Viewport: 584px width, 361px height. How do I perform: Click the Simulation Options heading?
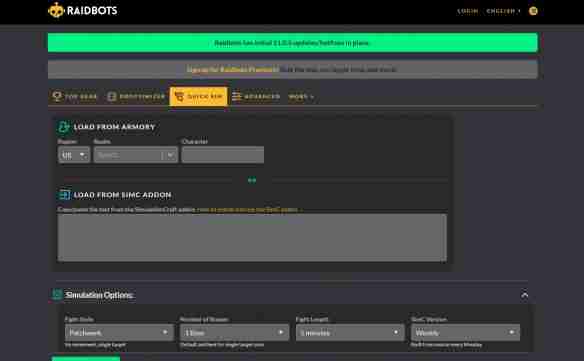pyautogui.click(x=99, y=295)
